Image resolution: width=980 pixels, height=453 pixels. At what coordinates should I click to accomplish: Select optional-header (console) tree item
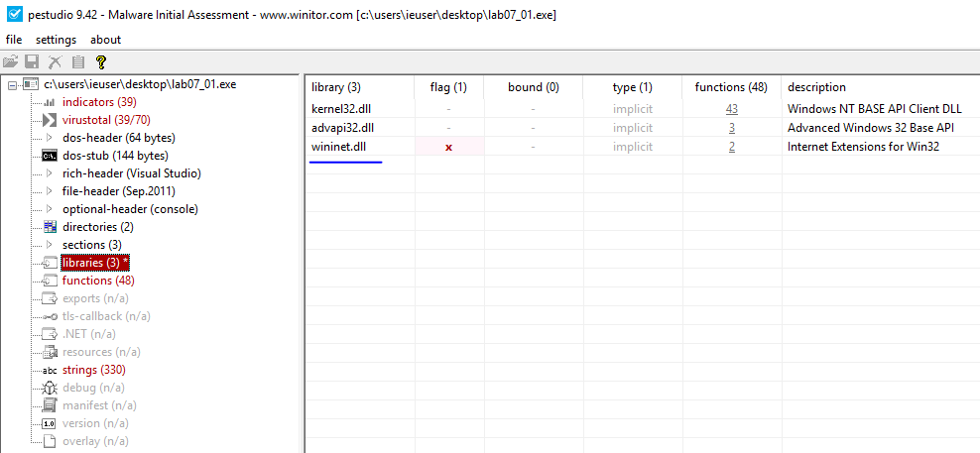(x=130, y=209)
